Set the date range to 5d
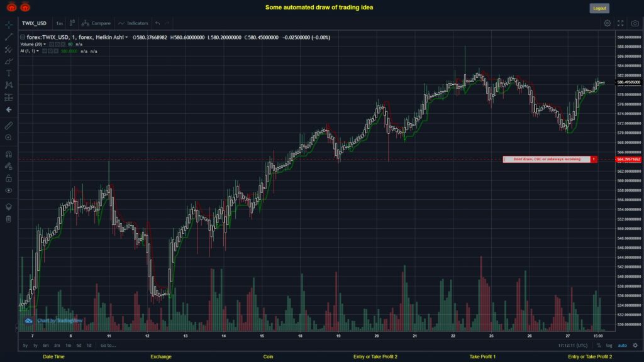The image size is (644, 362). tap(79, 346)
